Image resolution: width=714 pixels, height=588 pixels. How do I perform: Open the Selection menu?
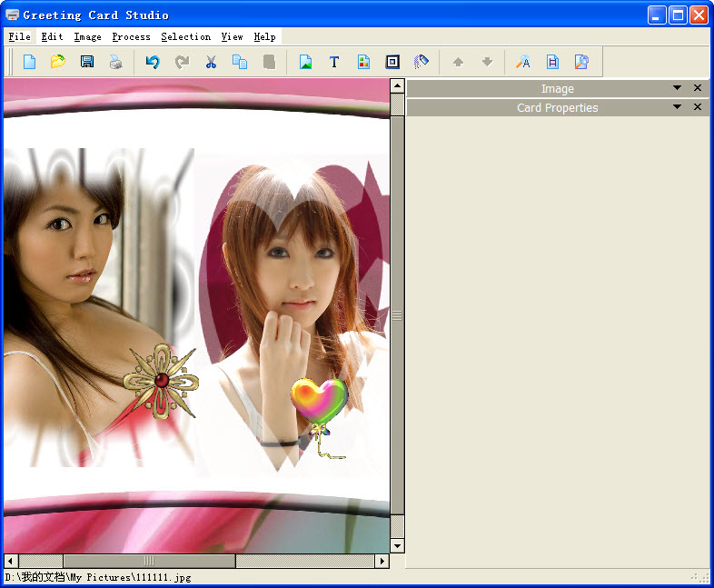[185, 37]
